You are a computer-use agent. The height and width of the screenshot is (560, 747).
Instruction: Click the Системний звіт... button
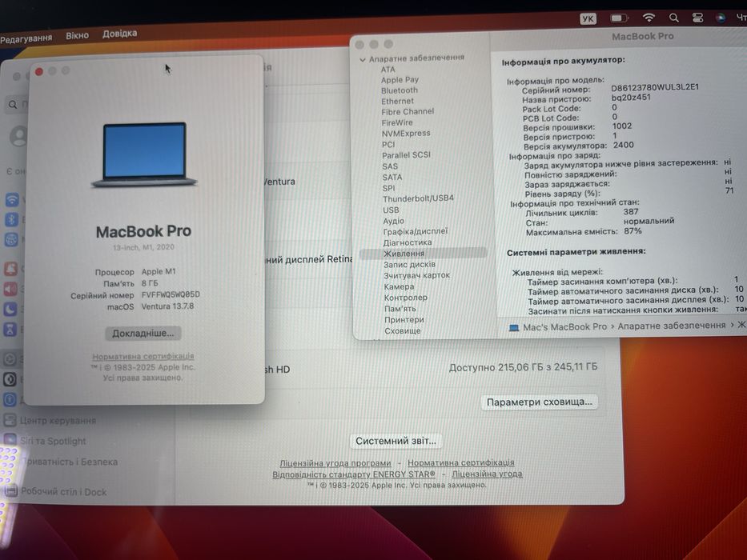(396, 441)
